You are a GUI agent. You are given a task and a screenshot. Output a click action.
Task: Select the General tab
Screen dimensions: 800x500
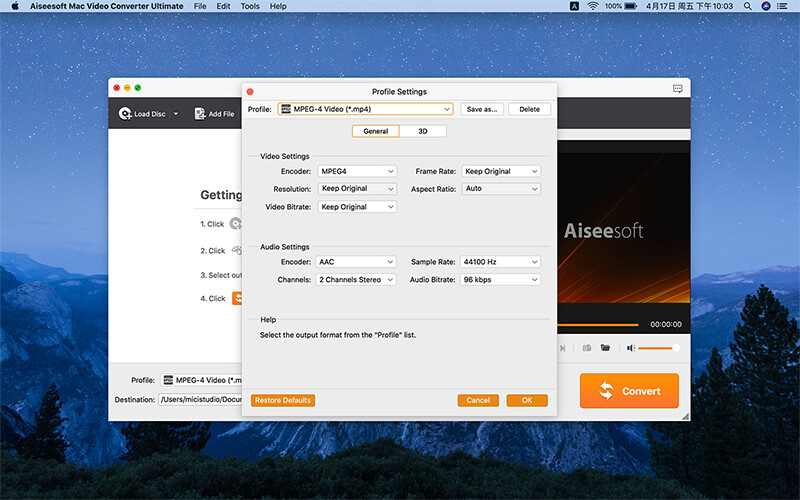pyautogui.click(x=376, y=131)
